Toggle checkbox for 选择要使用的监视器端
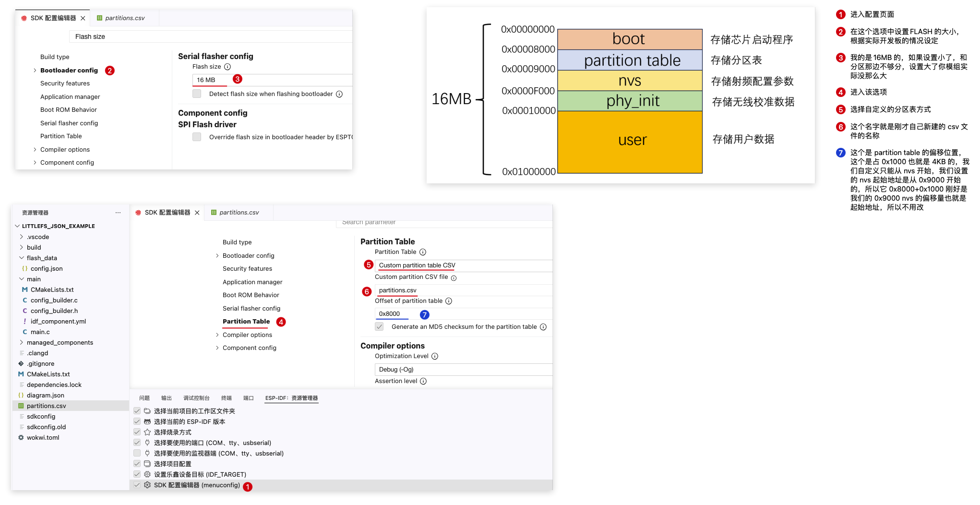 point(137,453)
